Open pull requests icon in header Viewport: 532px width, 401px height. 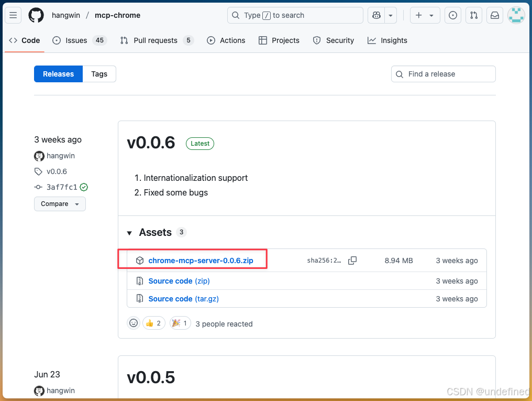[474, 15]
